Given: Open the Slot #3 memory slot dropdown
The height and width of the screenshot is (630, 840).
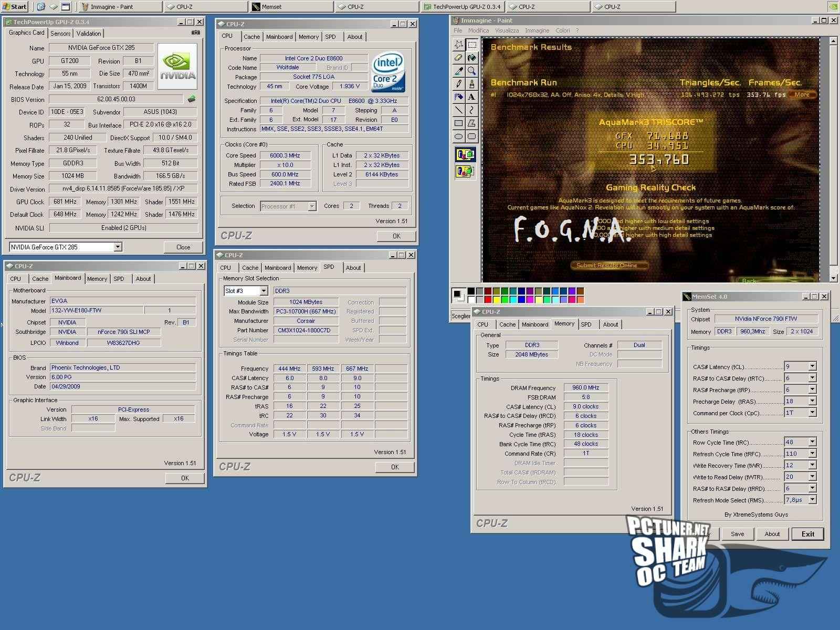Looking at the screenshot, I should (264, 291).
